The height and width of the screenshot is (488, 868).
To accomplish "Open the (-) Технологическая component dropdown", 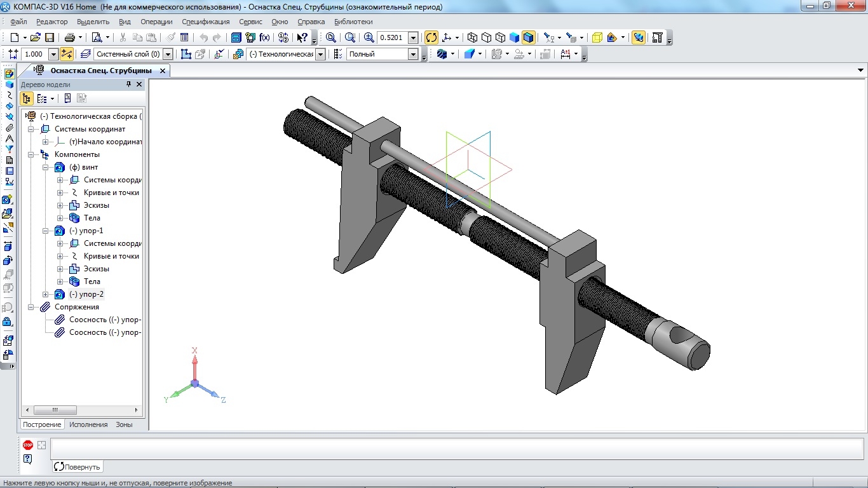I will [320, 54].
